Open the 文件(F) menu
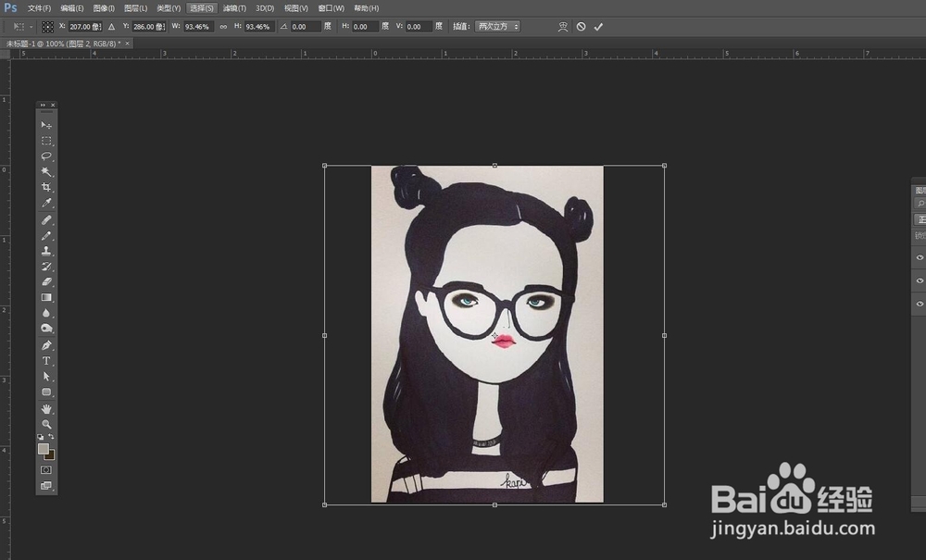926x560 pixels. [39, 8]
